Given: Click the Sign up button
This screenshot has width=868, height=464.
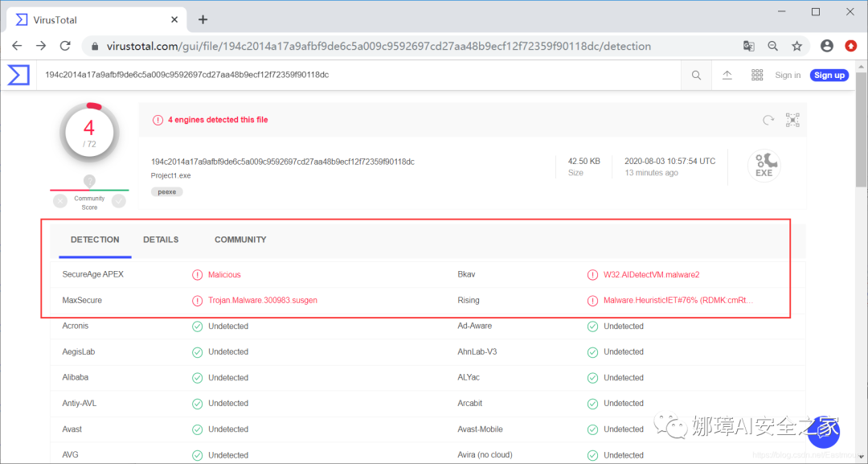Looking at the screenshot, I should pyautogui.click(x=829, y=76).
